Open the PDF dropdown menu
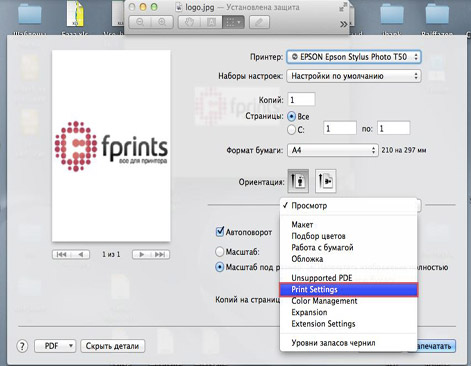Image resolution: width=471 pixels, height=366 pixels. [x=55, y=346]
